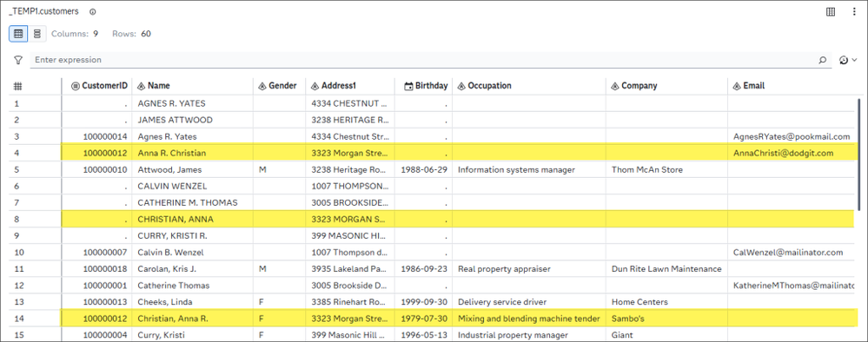Click the AgnesRYates@pookmail.com email cell
Screen dimensions: 868x342
click(x=791, y=136)
